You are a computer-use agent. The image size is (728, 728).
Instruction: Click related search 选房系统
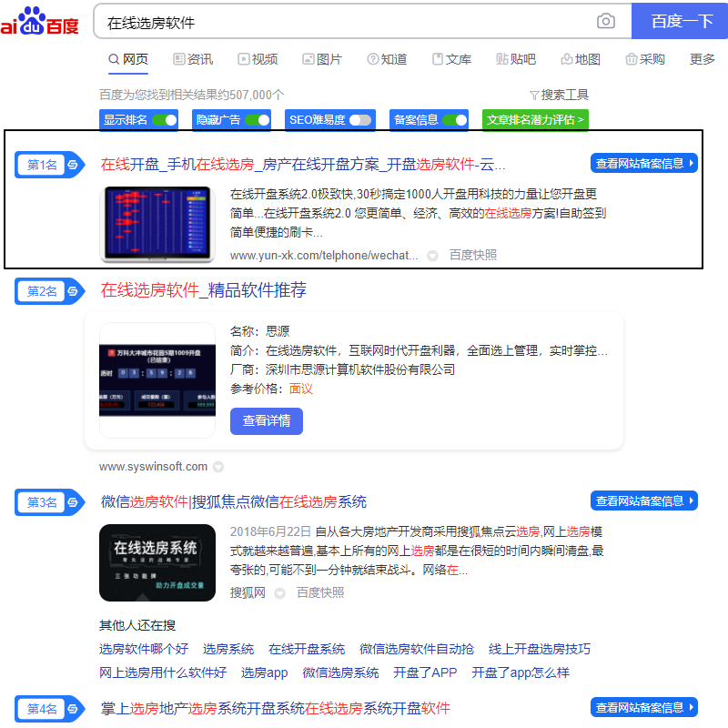pos(228,649)
